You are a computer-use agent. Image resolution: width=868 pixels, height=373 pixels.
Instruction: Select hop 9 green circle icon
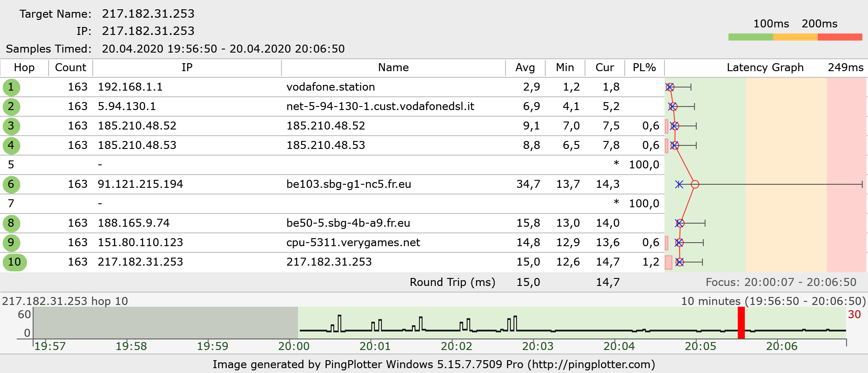coord(11,243)
